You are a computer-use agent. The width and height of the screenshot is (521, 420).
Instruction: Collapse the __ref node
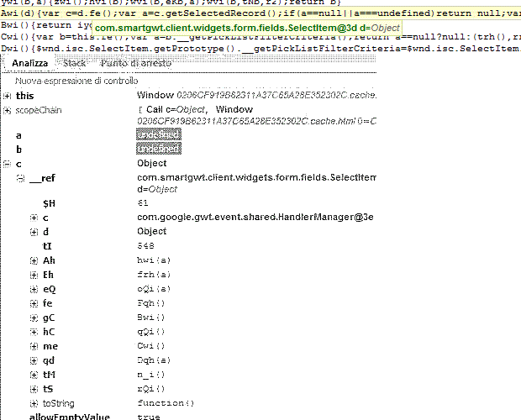click(x=21, y=176)
